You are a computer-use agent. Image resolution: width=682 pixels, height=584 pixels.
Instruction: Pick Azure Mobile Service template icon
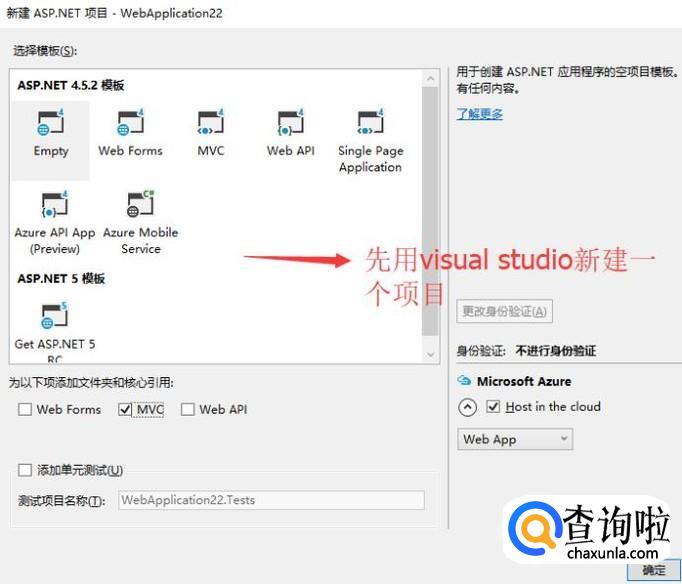[140, 204]
